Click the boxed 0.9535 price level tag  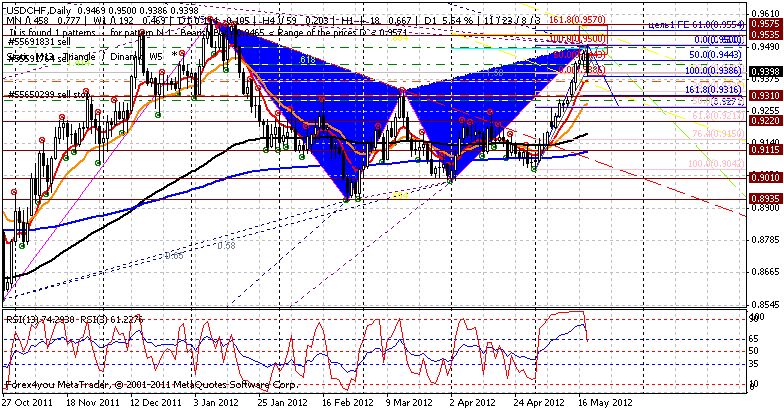[765, 35]
